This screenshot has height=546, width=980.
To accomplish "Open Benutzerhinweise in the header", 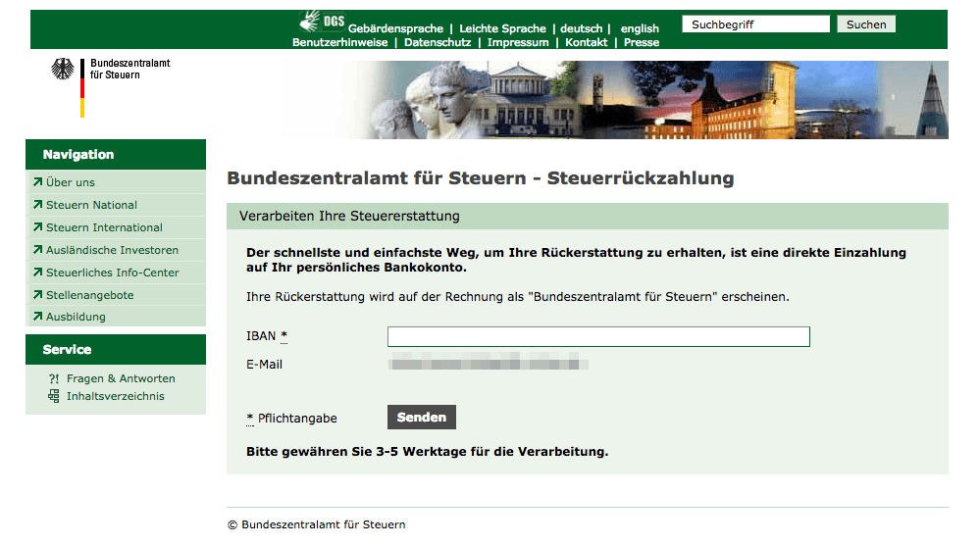I will 340,42.
